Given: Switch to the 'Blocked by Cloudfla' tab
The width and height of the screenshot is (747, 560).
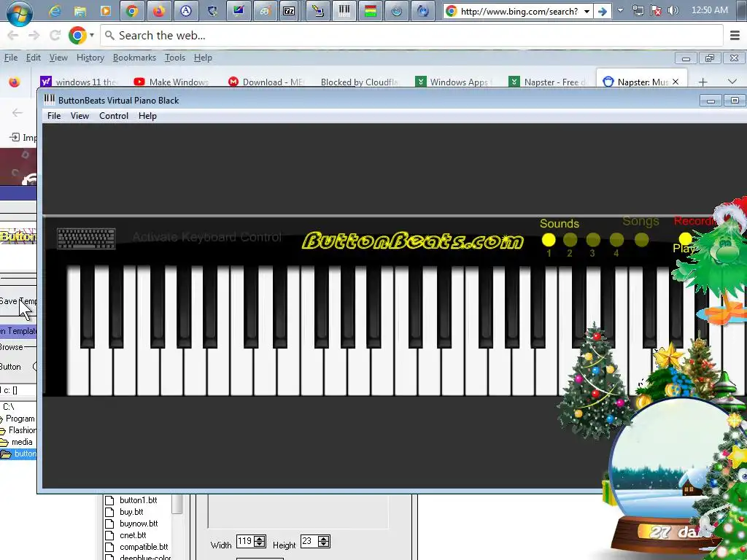Looking at the screenshot, I should [x=357, y=82].
